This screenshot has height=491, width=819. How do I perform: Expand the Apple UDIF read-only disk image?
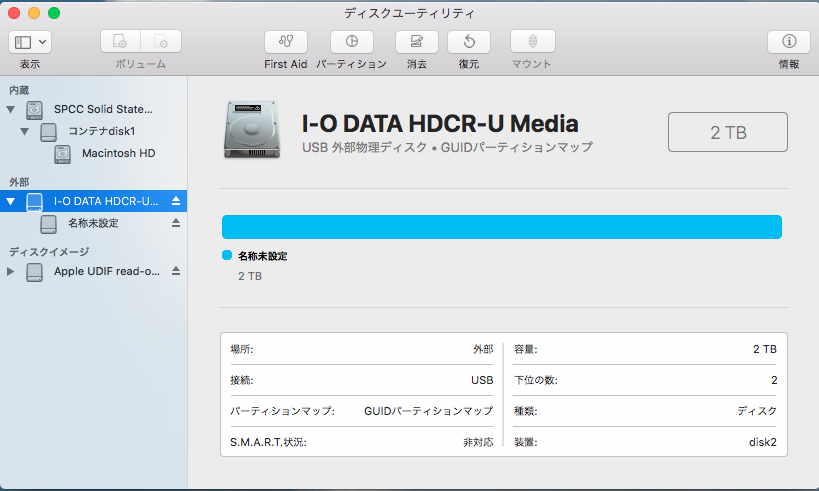[10, 272]
